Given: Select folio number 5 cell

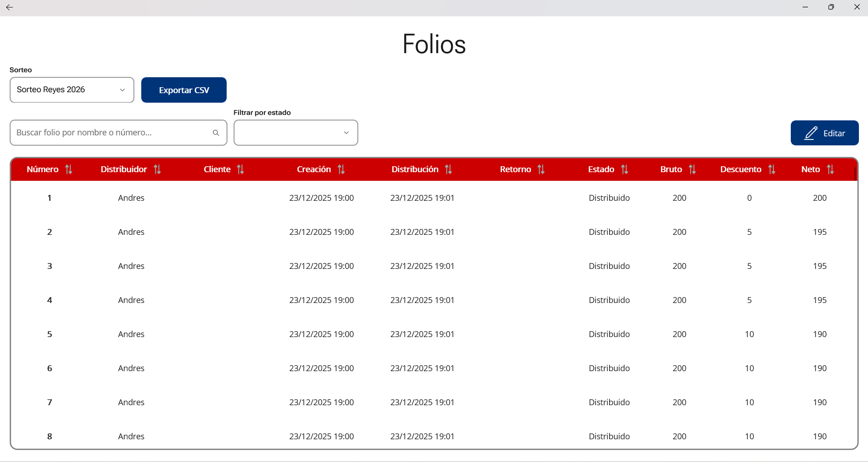Looking at the screenshot, I should (x=50, y=334).
